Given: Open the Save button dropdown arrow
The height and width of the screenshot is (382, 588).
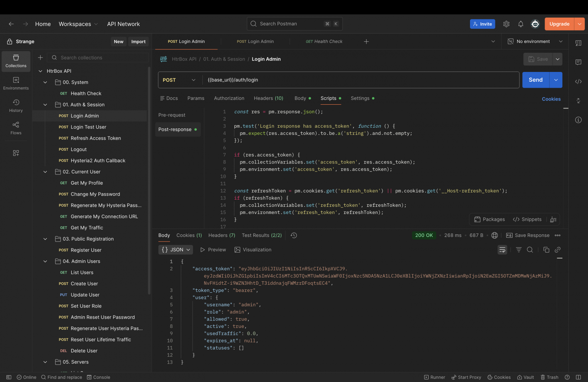Looking at the screenshot, I should pos(557,59).
